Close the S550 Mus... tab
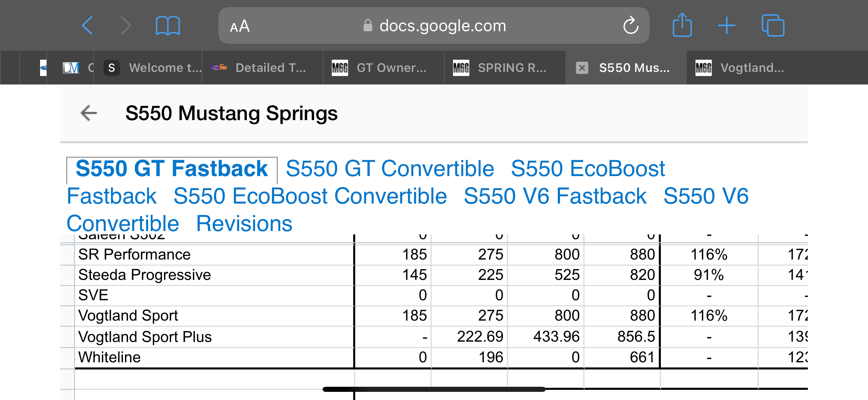The image size is (868, 400). click(582, 68)
